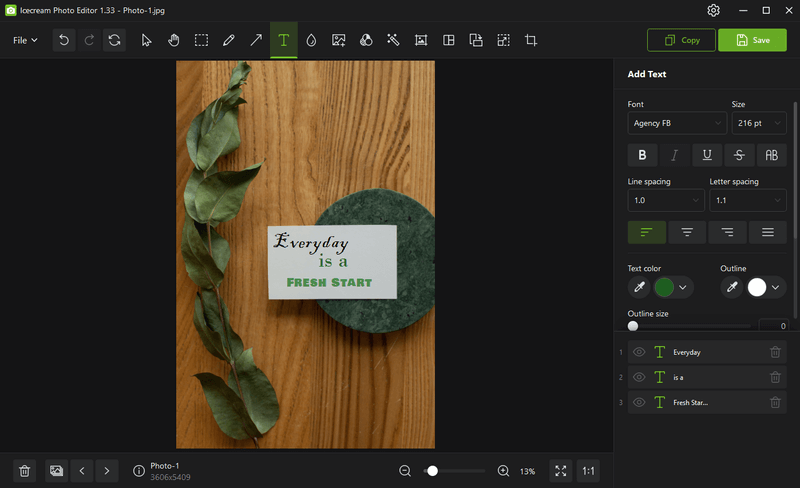This screenshot has height=488, width=800.
Task: Go to the next photo
Action: 107,471
